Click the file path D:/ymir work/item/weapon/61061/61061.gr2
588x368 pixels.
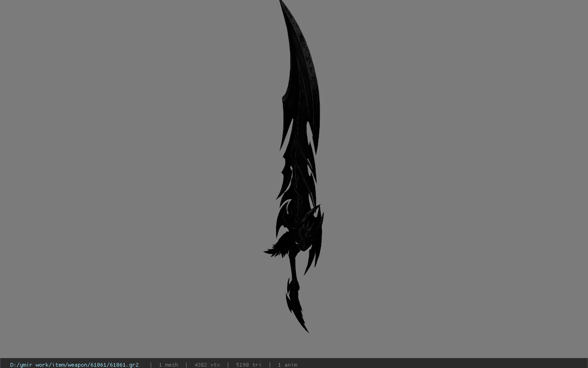point(74,365)
